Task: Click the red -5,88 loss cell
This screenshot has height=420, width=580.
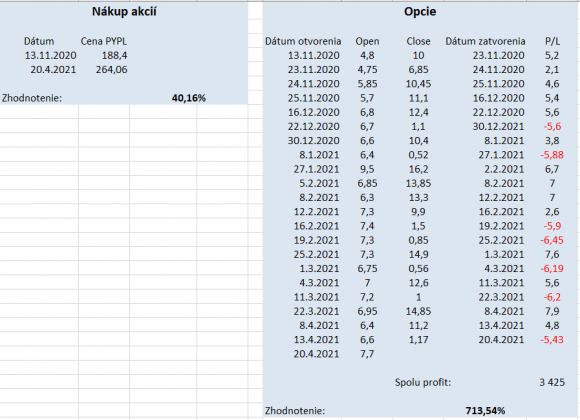Action: tap(552, 155)
